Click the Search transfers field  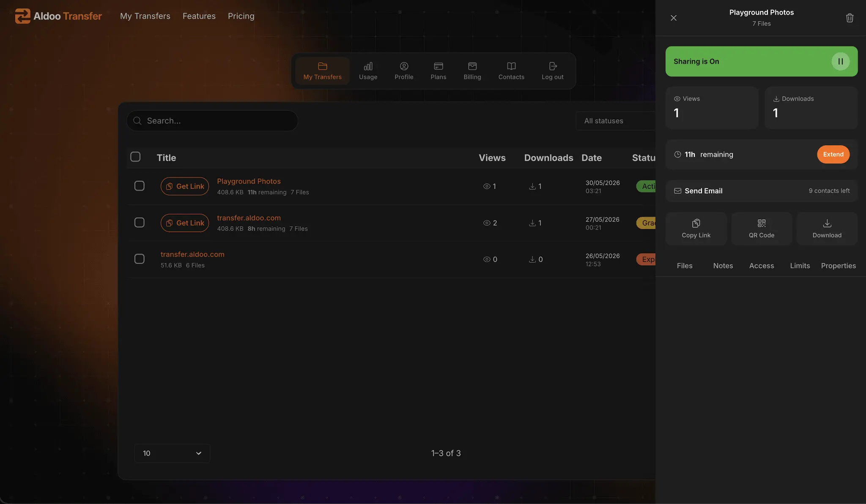coord(212,121)
